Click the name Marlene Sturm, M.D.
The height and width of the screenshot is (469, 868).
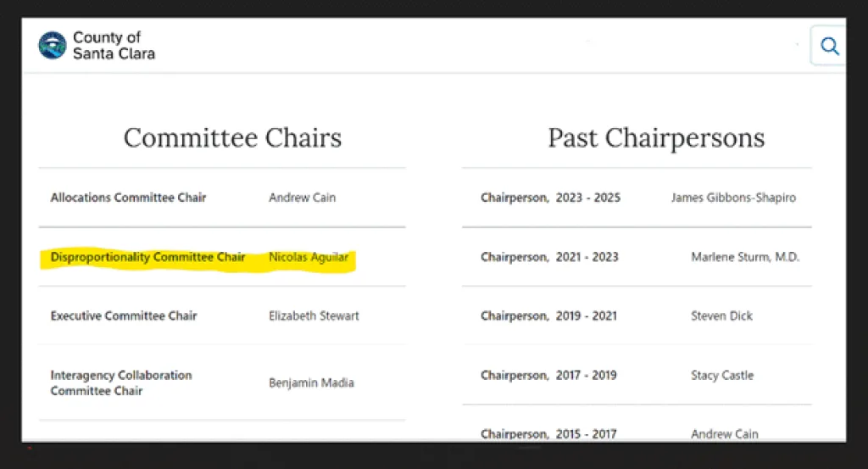(745, 257)
